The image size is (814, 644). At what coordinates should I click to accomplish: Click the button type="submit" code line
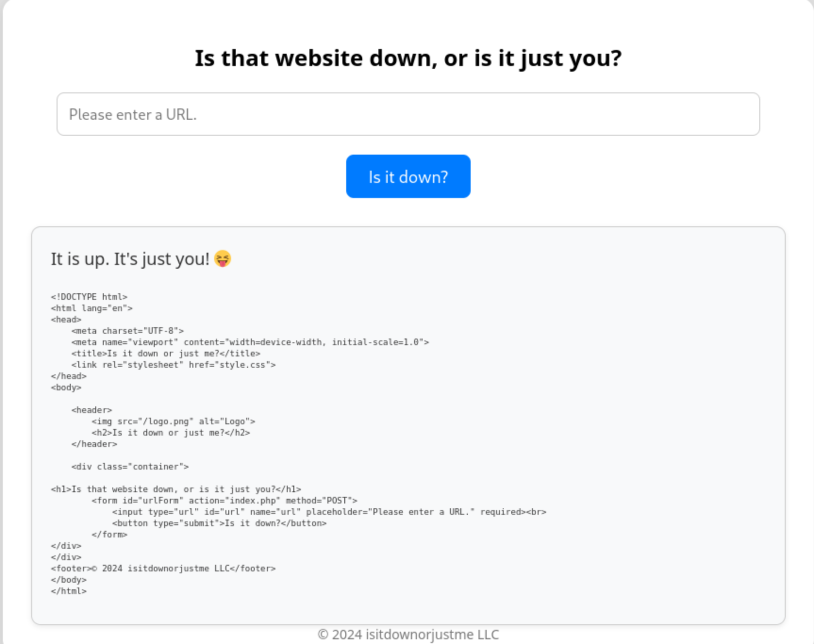[219, 523]
